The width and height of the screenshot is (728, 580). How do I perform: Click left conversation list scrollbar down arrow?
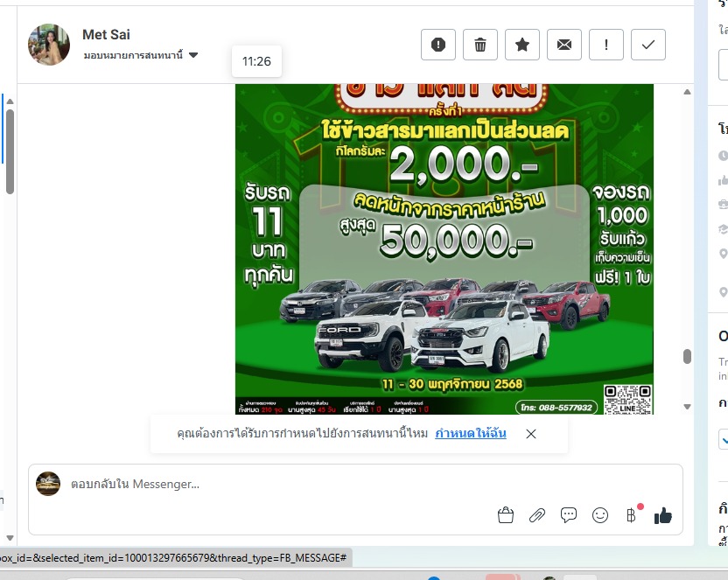(10, 538)
